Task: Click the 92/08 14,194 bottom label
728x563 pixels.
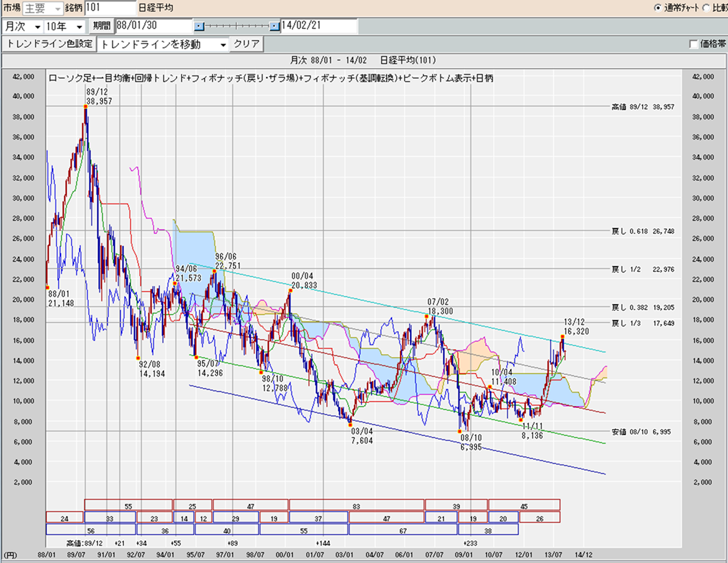Action: (x=152, y=369)
